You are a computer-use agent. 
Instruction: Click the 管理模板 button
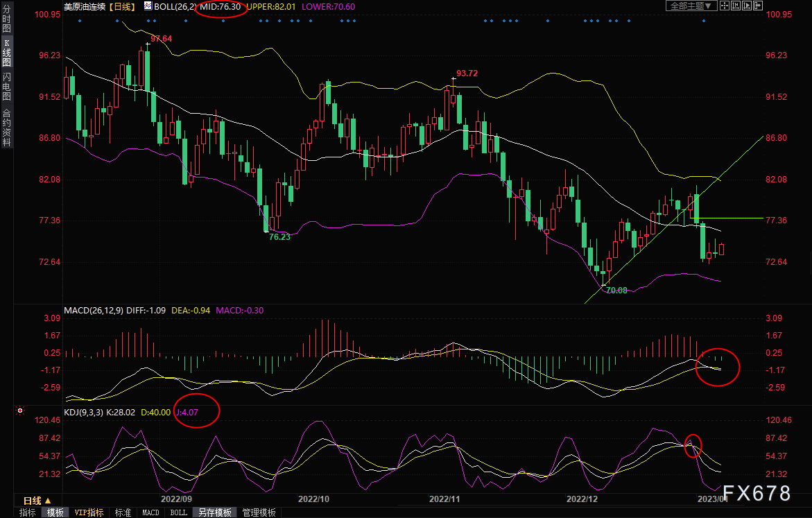(259, 512)
